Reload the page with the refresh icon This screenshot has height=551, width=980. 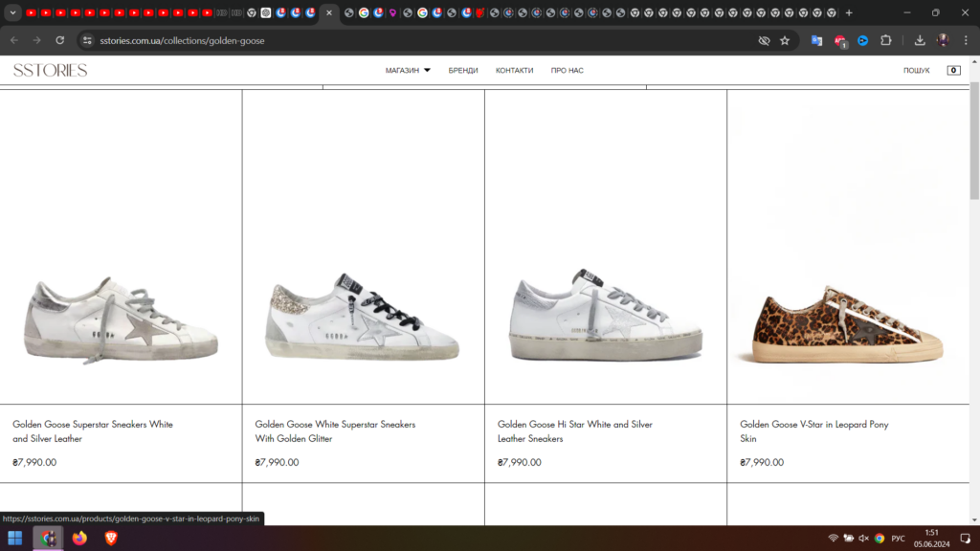(59, 40)
